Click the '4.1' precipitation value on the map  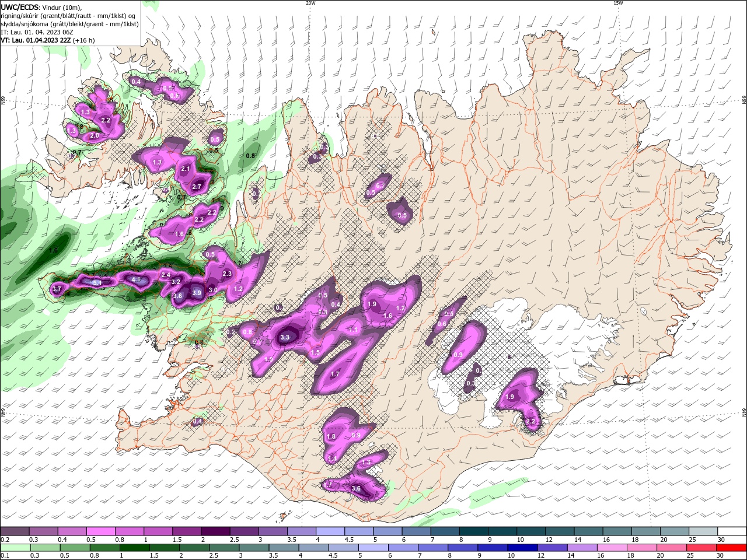pyautogui.click(x=137, y=279)
